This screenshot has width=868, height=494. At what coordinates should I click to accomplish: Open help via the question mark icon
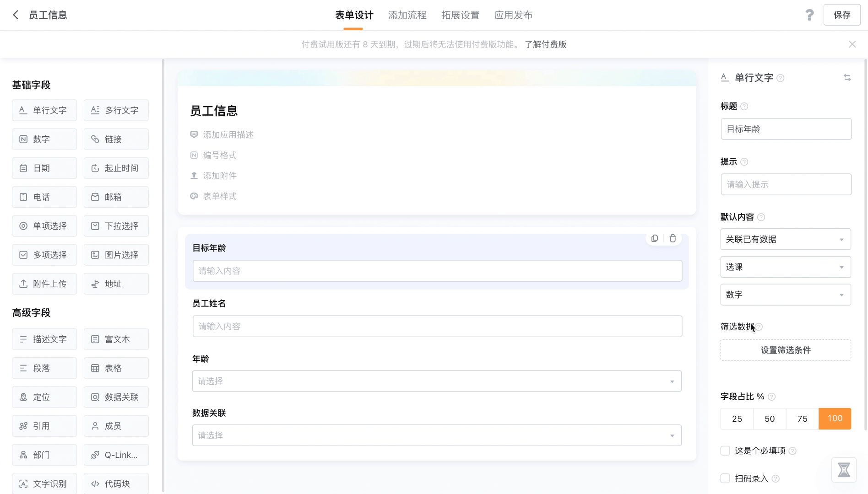809,15
